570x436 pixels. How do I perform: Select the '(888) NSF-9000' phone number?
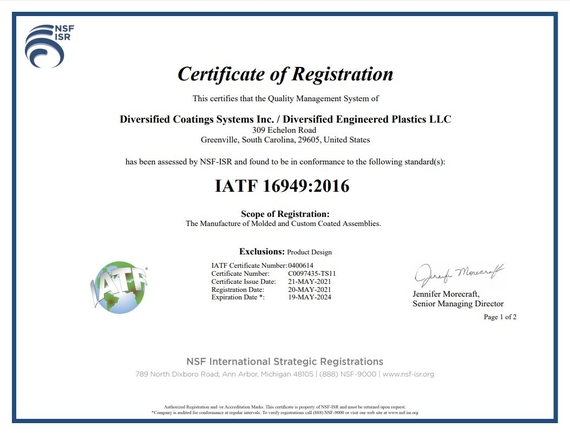click(348, 374)
